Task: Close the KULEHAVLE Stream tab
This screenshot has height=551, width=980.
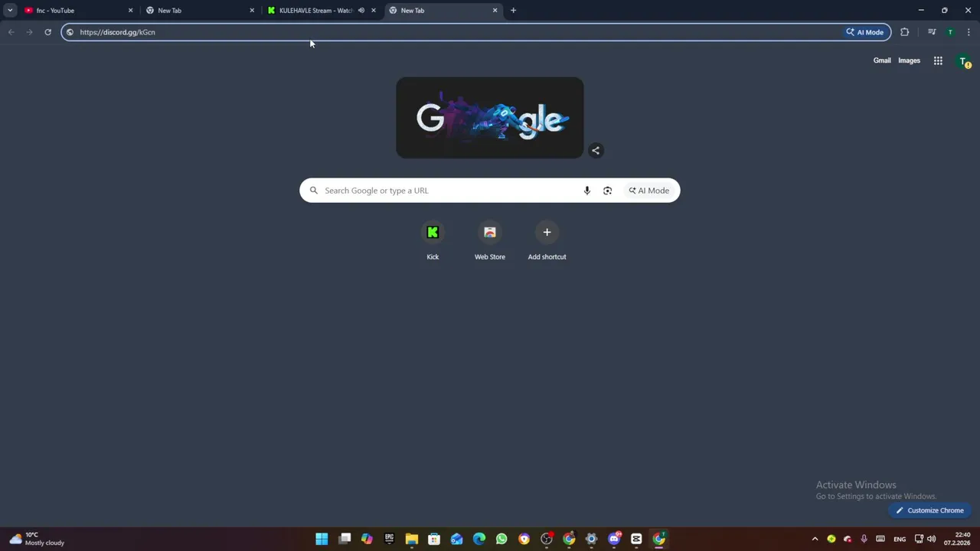Action: [x=374, y=11]
